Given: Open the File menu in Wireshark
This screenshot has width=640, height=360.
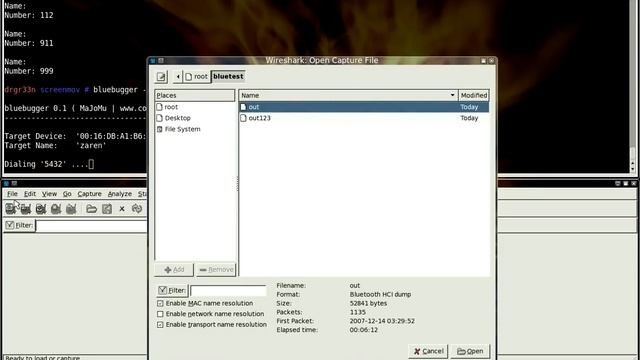Looking at the screenshot, I should pyautogui.click(x=12, y=194).
